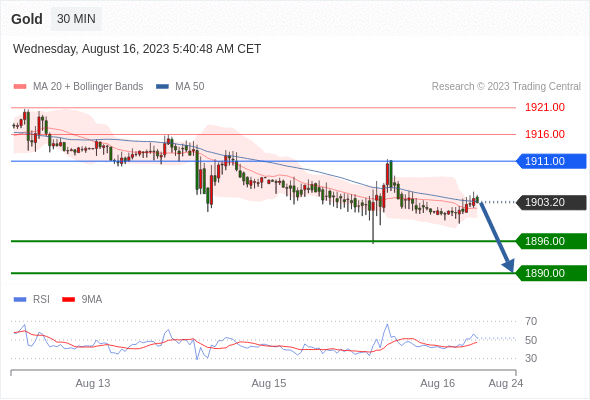
Task: Click the Gold chart title
Action: pyautogui.click(x=27, y=19)
